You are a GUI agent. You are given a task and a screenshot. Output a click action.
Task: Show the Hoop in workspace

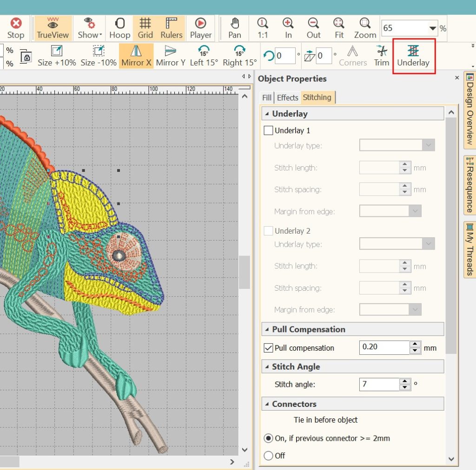(x=119, y=28)
